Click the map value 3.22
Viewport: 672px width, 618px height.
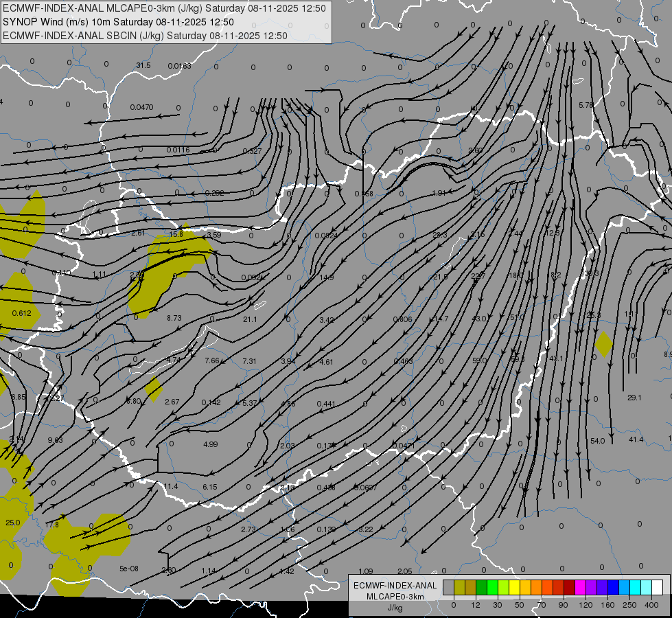(x=366, y=529)
